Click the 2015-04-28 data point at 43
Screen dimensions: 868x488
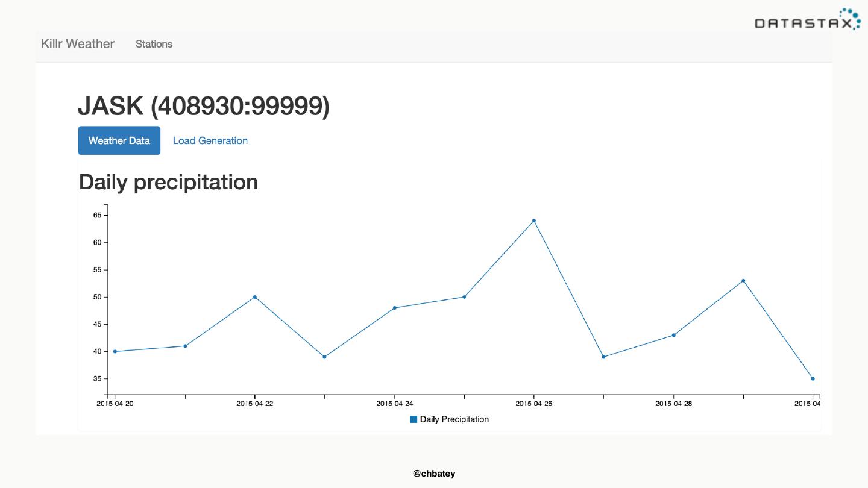673,335
